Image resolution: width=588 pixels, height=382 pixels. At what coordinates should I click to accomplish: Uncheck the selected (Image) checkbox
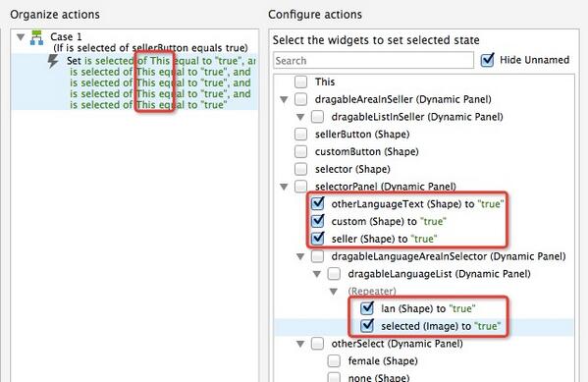(367, 325)
